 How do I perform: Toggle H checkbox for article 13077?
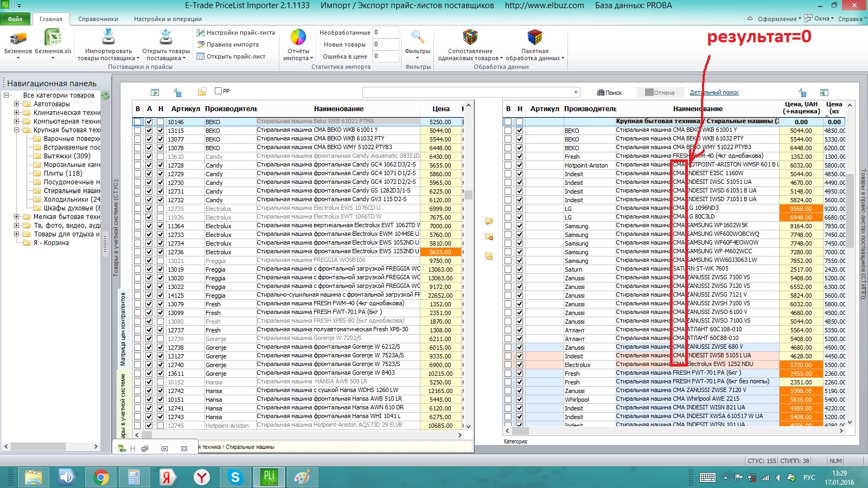[x=161, y=139]
